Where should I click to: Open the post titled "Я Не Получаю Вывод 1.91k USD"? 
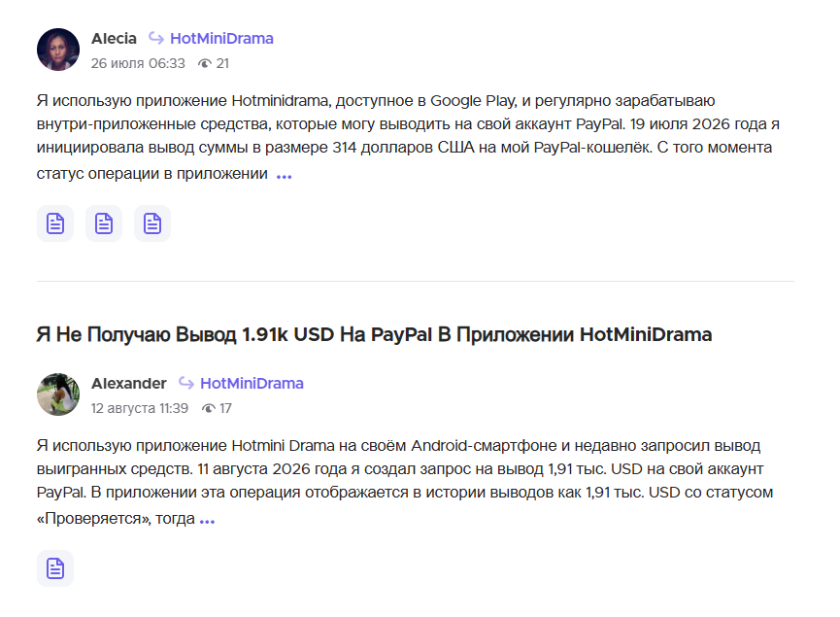click(x=374, y=334)
